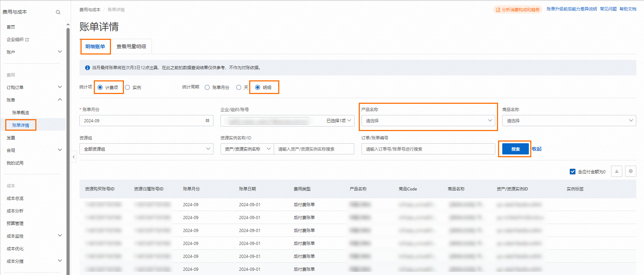644x275 pixels.
Task: Open 企业/组织/账号 selector with 已选择1项
Action: [x=287, y=121]
